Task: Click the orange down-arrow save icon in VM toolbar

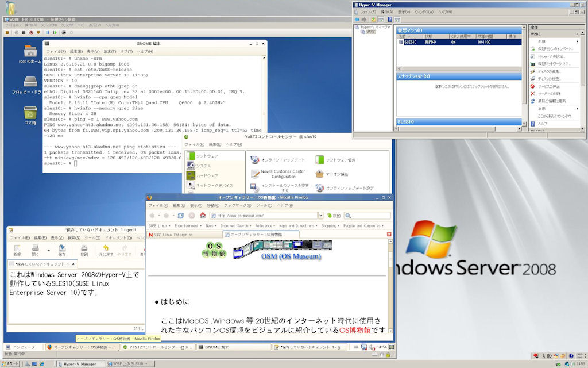Action: 38,33
